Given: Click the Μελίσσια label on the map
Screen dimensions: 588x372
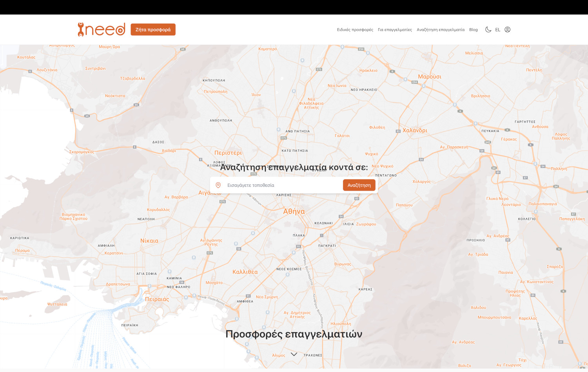Looking at the screenshot, I should click(474, 53).
